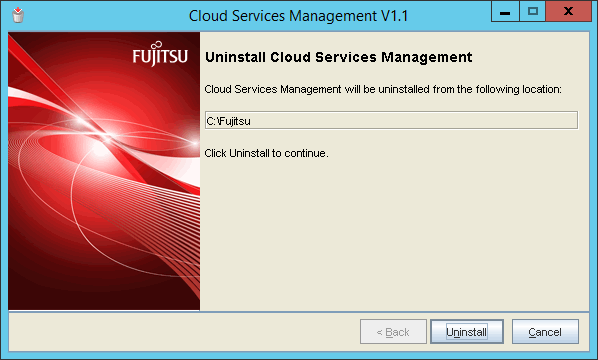Click the C:\Fujitsu location field

click(x=391, y=121)
